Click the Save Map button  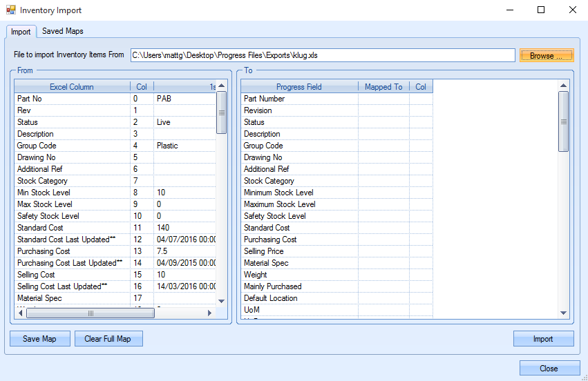pos(40,339)
